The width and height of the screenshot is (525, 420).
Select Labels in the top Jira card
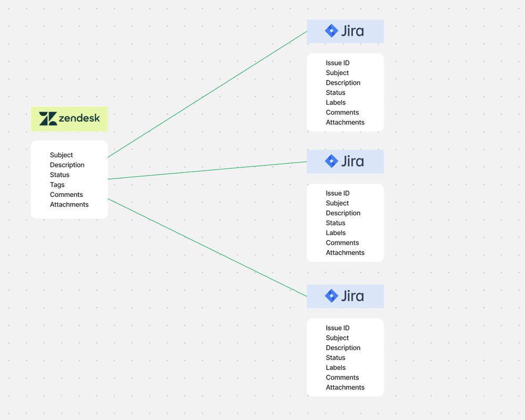(x=336, y=103)
